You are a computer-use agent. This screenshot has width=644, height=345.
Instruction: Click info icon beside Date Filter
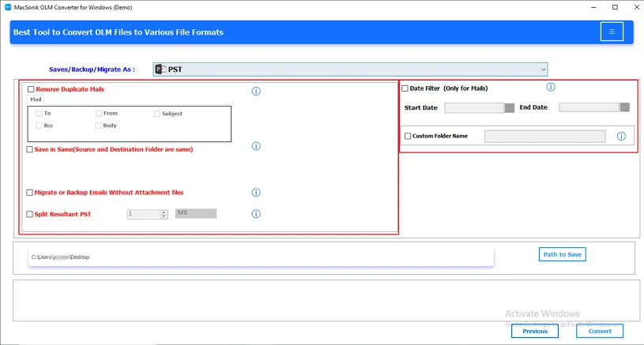[x=551, y=87]
